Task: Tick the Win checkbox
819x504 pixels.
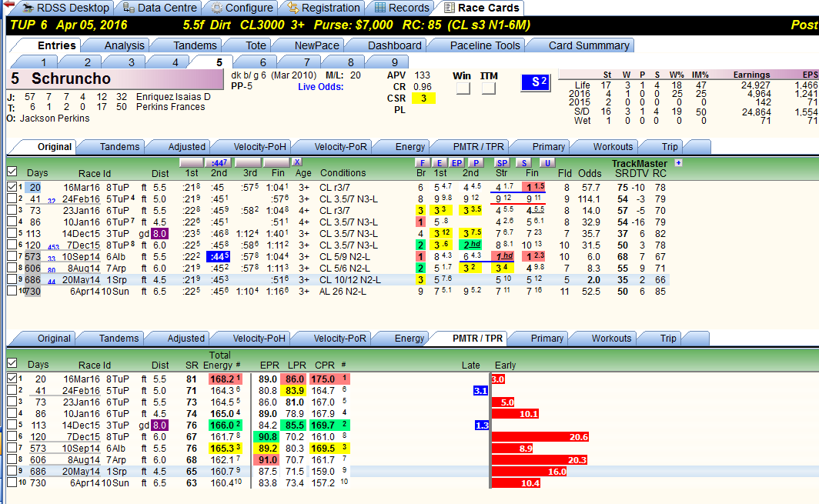Action: point(463,88)
